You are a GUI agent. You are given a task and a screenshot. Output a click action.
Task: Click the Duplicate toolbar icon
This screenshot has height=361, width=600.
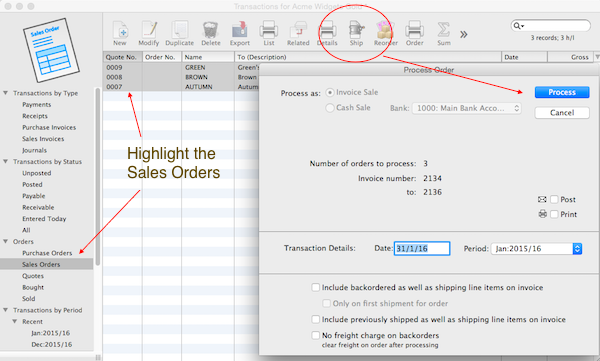[x=179, y=30]
